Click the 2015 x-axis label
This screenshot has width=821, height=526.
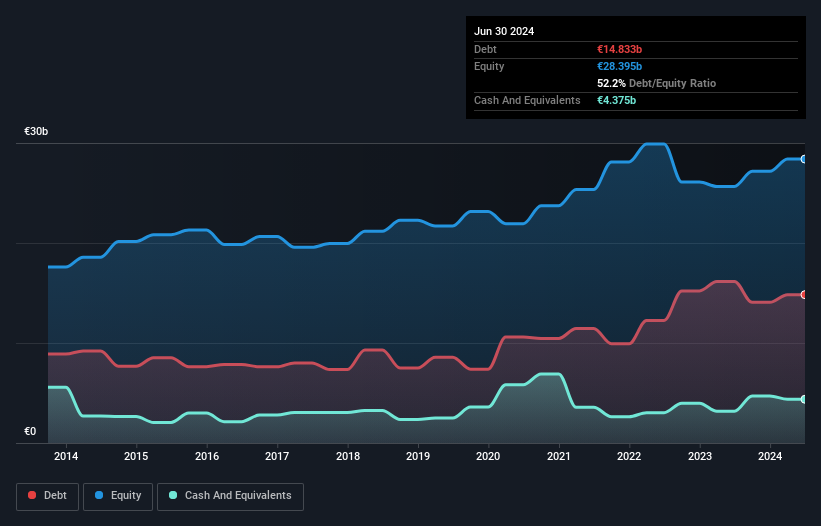(x=136, y=456)
